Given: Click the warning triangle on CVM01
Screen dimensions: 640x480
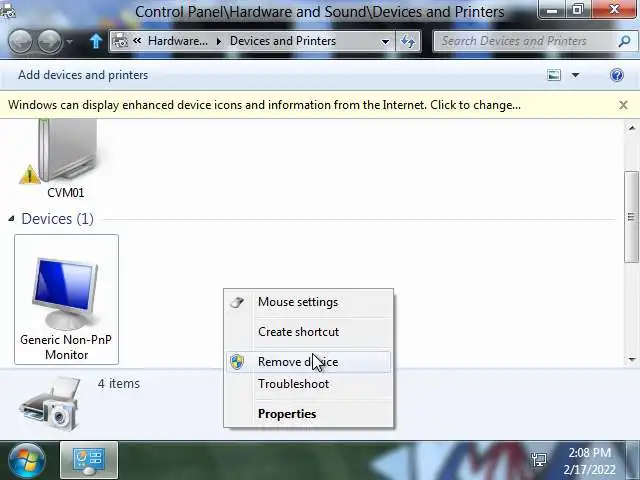Looking at the screenshot, I should [29, 174].
